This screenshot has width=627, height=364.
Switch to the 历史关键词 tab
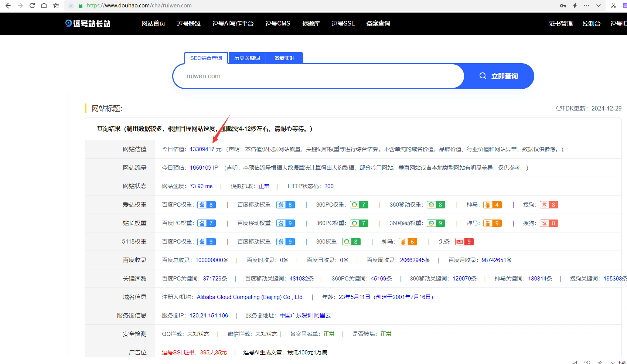point(247,58)
